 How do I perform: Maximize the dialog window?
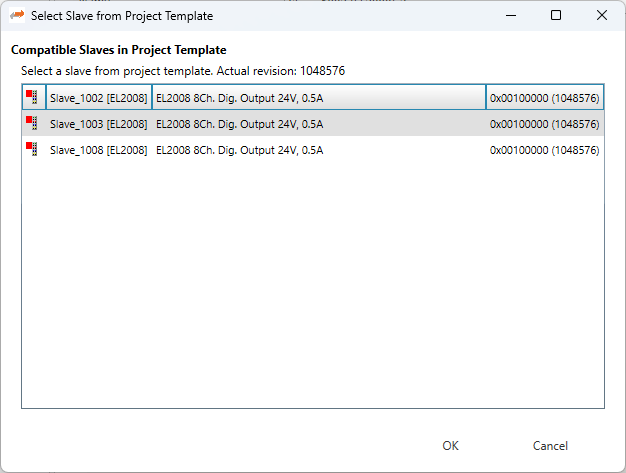point(556,16)
